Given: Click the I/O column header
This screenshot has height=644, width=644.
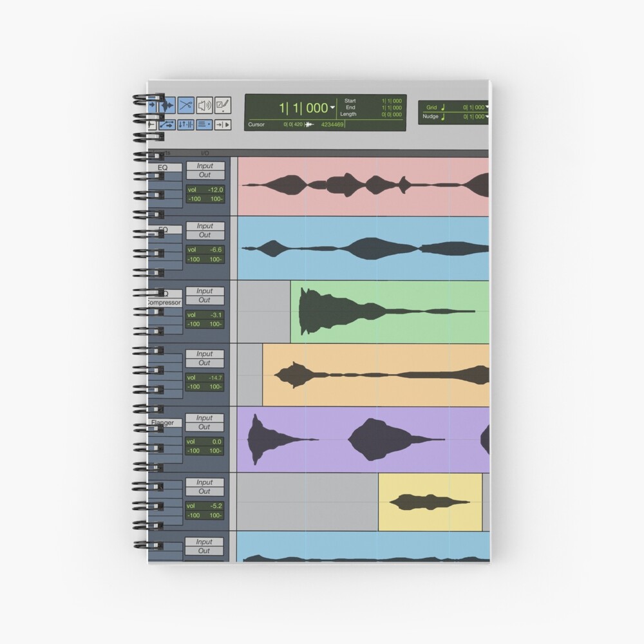Looking at the screenshot, I should point(205,153).
